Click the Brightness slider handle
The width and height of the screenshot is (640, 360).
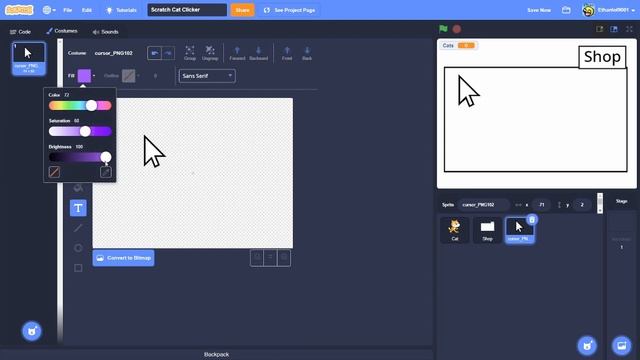coord(106,157)
